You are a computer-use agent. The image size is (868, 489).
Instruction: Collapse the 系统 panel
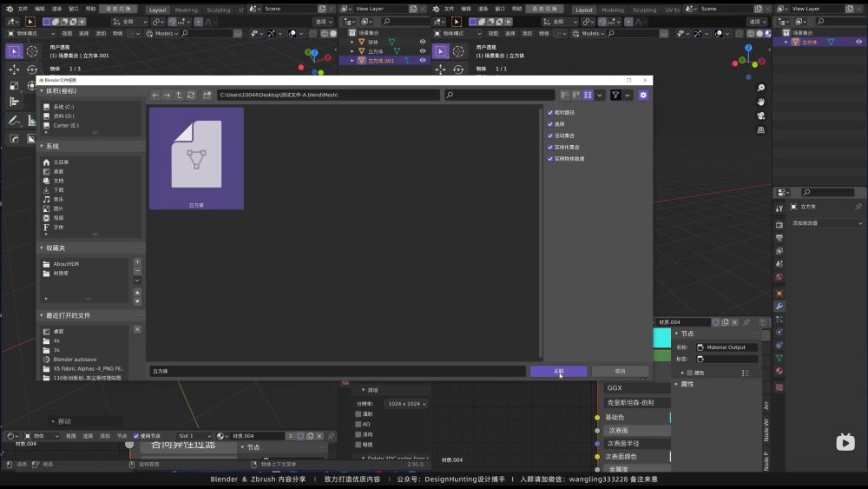pos(42,146)
